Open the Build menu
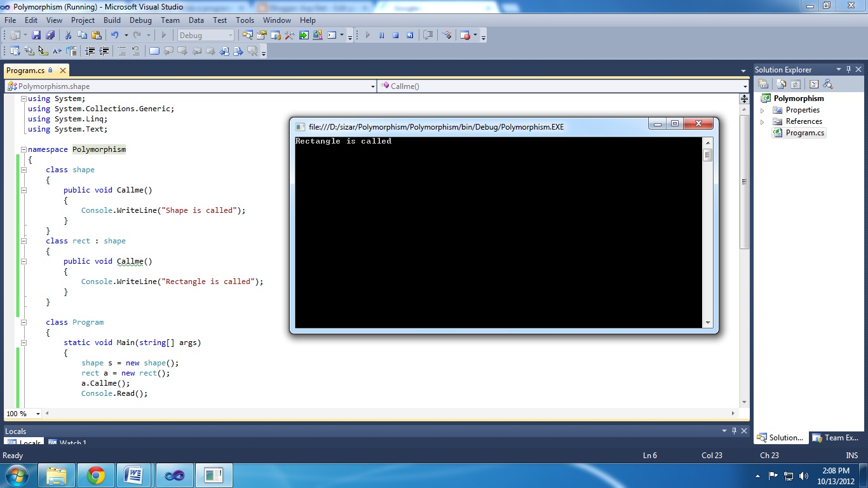The width and height of the screenshot is (868, 488). tap(112, 20)
